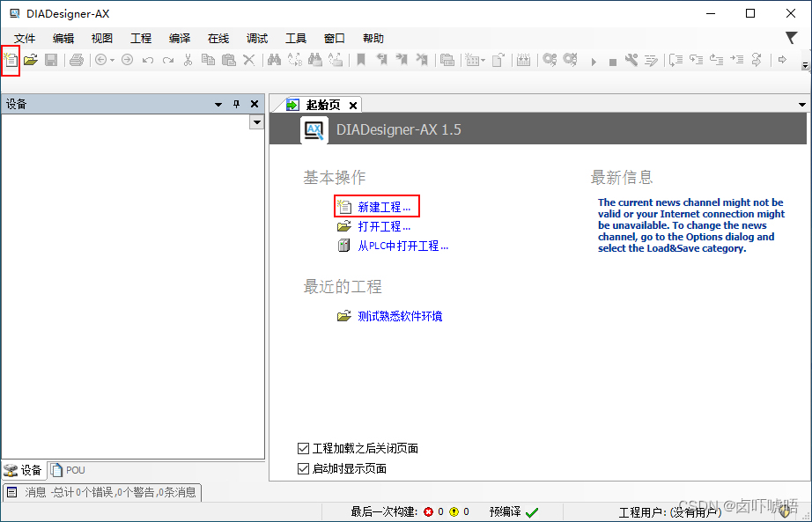Viewport: 812px width, 522px height.
Task: Click the Delete X toolbar icon
Action: pyautogui.click(x=249, y=60)
